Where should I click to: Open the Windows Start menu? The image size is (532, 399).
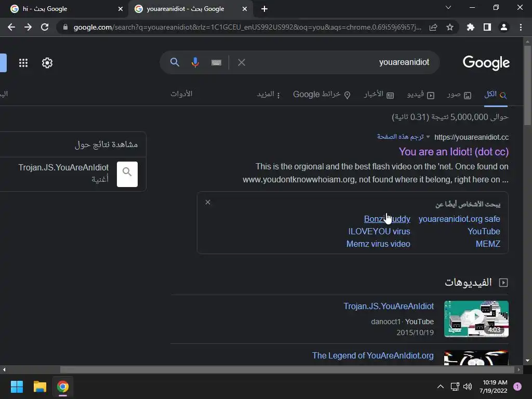click(17, 387)
